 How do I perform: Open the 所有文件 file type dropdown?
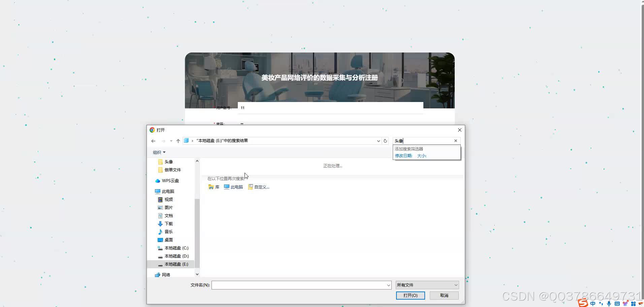pyautogui.click(x=427, y=285)
